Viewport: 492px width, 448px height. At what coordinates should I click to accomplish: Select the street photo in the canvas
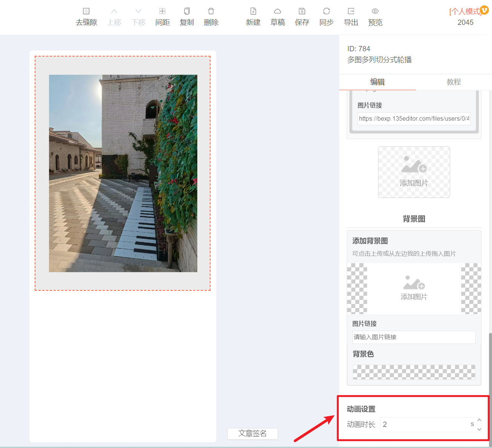pos(123,173)
